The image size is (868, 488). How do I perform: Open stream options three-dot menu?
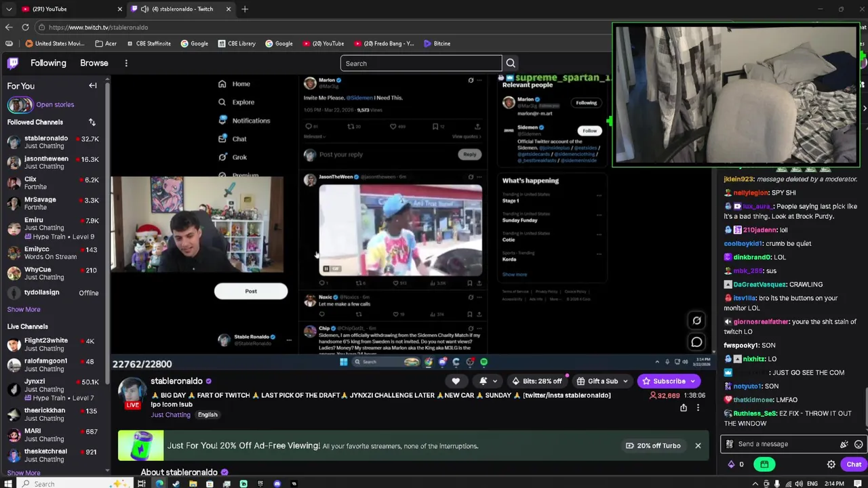[x=698, y=407]
